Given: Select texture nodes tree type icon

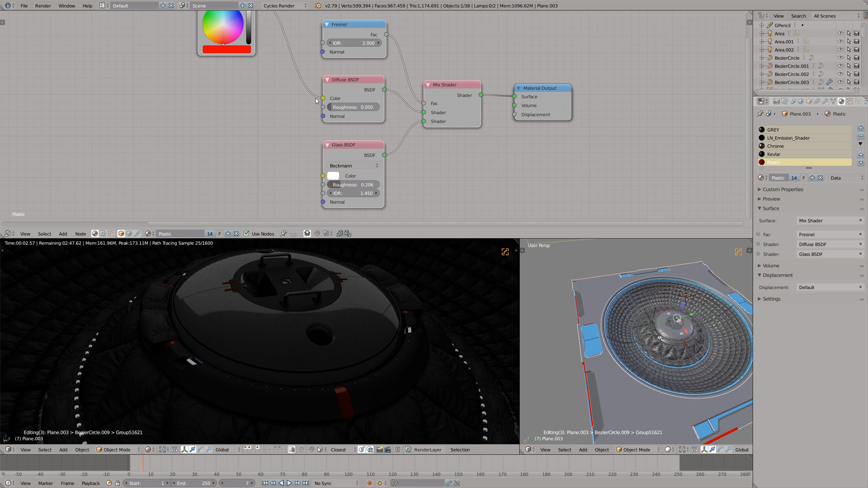Looking at the screenshot, I should coord(111,234).
